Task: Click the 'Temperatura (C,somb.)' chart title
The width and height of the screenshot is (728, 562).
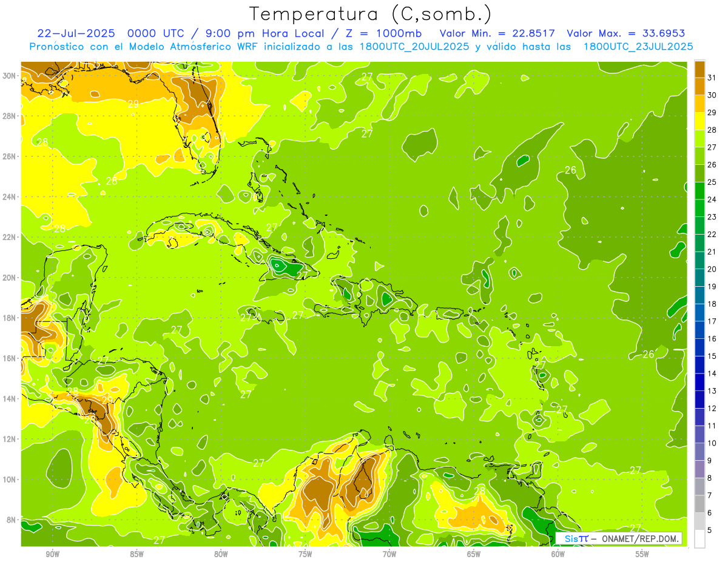Action: click(371, 14)
